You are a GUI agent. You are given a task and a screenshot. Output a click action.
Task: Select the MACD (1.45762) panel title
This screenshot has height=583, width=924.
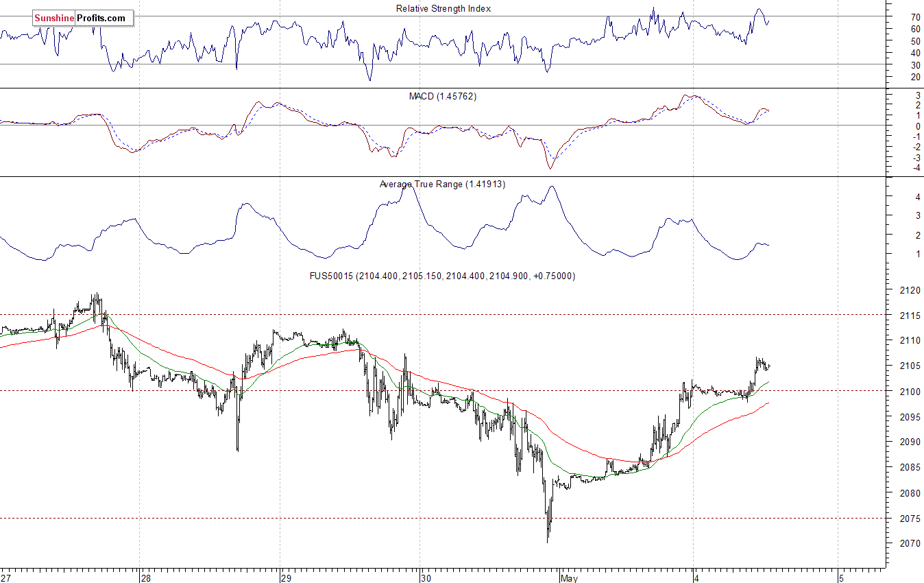tap(443, 97)
